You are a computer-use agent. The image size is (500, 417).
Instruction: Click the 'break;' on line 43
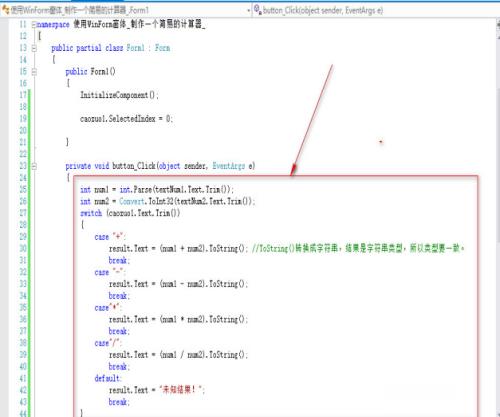[119, 402]
